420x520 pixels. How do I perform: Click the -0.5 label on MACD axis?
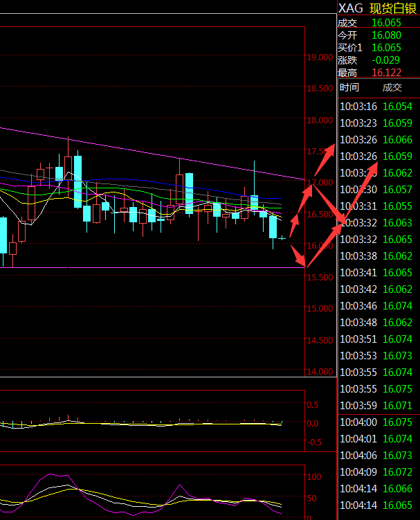pos(313,442)
